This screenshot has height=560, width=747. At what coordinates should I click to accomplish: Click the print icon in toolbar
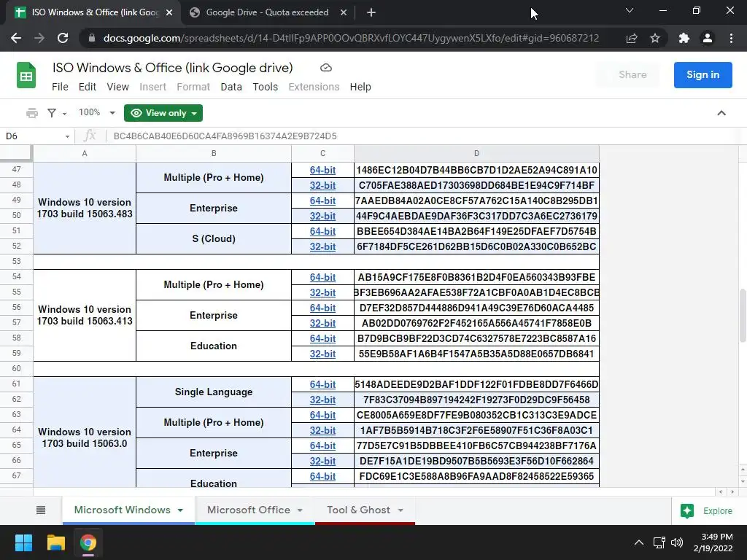coord(32,113)
